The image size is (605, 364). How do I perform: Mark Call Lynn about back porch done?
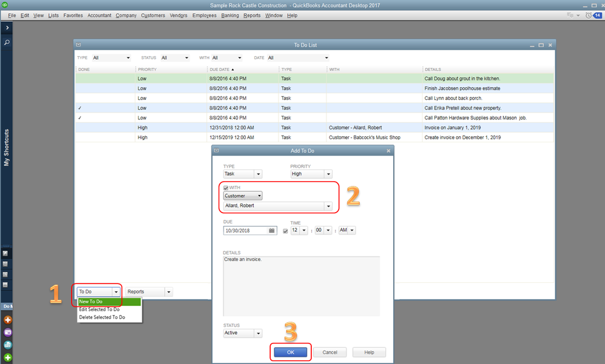pos(105,98)
